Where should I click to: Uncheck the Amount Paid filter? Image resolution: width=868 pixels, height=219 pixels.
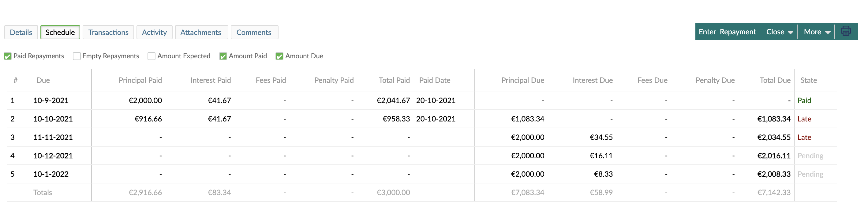coord(223,56)
